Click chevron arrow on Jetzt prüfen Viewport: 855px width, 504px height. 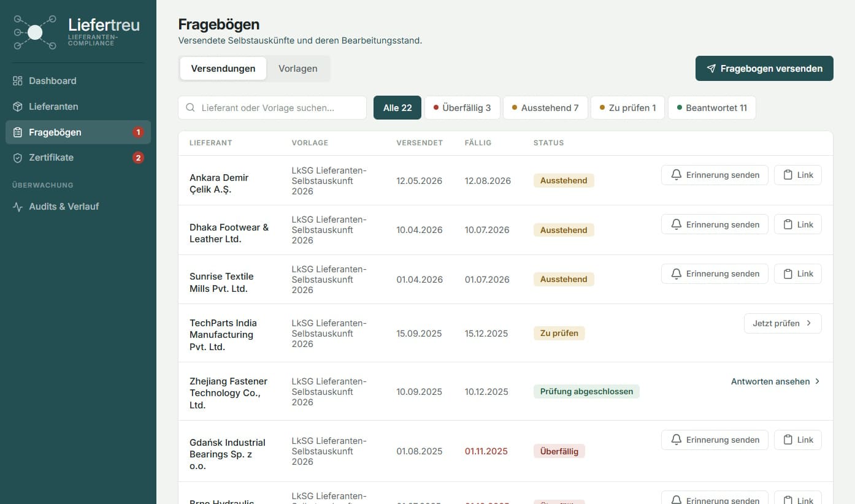[x=809, y=323]
